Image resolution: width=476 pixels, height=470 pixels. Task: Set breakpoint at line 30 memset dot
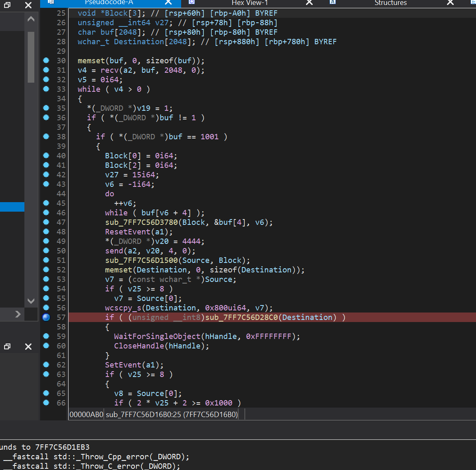46,60
